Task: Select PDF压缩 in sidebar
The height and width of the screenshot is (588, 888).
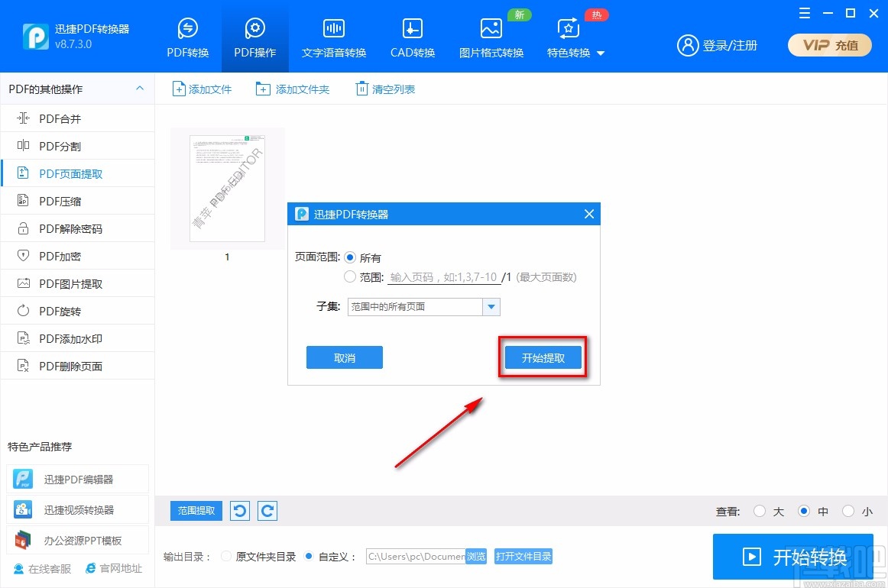Action: (78, 201)
